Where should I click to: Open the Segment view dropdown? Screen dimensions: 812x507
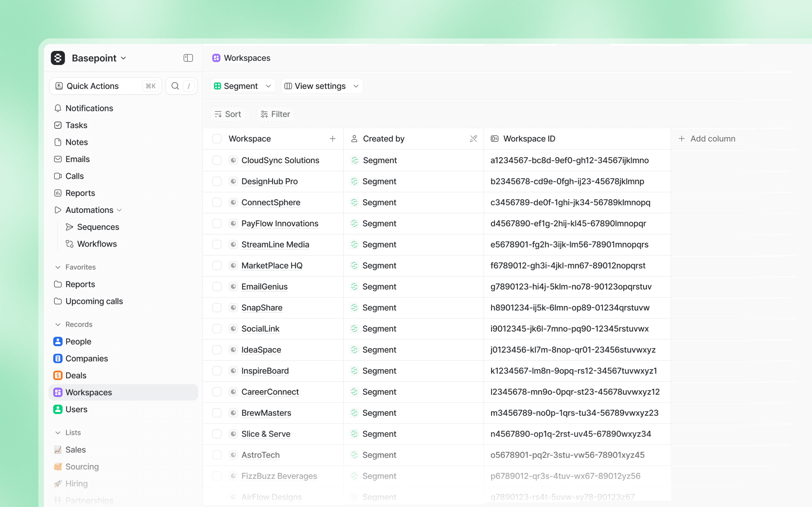click(243, 86)
